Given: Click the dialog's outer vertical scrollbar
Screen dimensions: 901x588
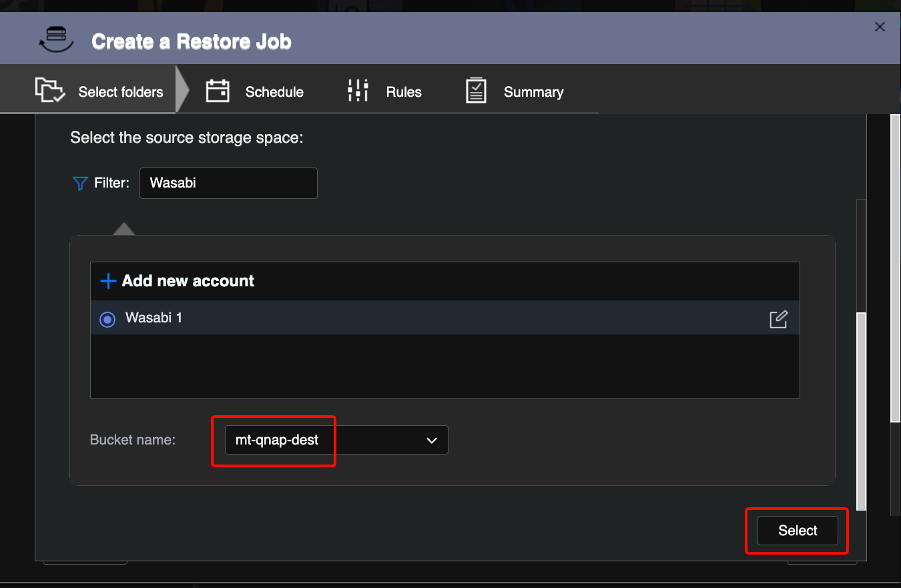Looking at the screenshot, I should (x=895, y=267).
